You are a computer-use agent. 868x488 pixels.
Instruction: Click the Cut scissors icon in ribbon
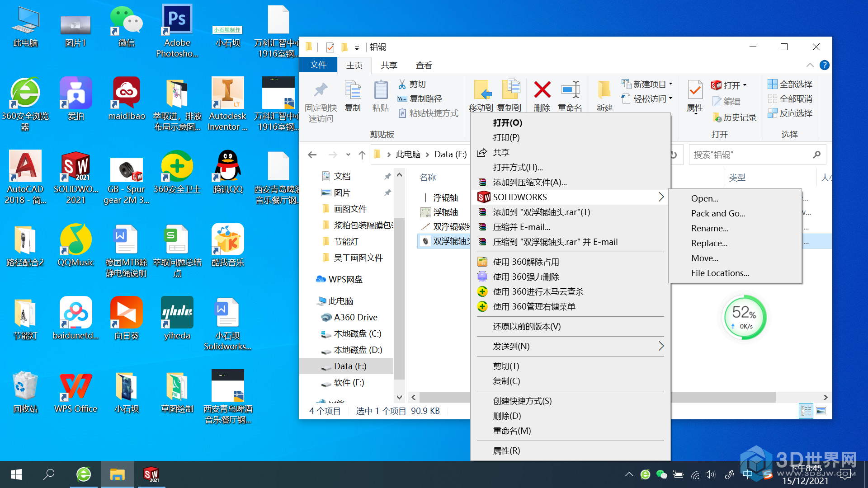click(402, 84)
